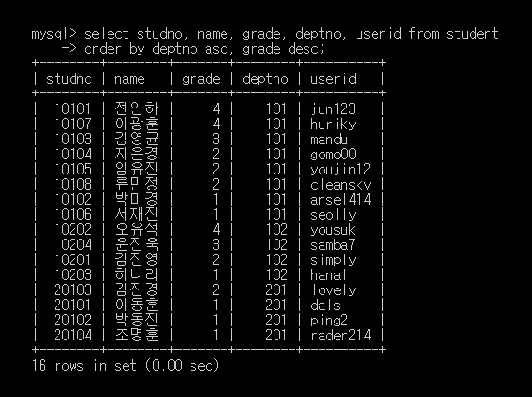532x397 pixels.
Task: Click the userid 'ping2'
Action: click(329, 321)
